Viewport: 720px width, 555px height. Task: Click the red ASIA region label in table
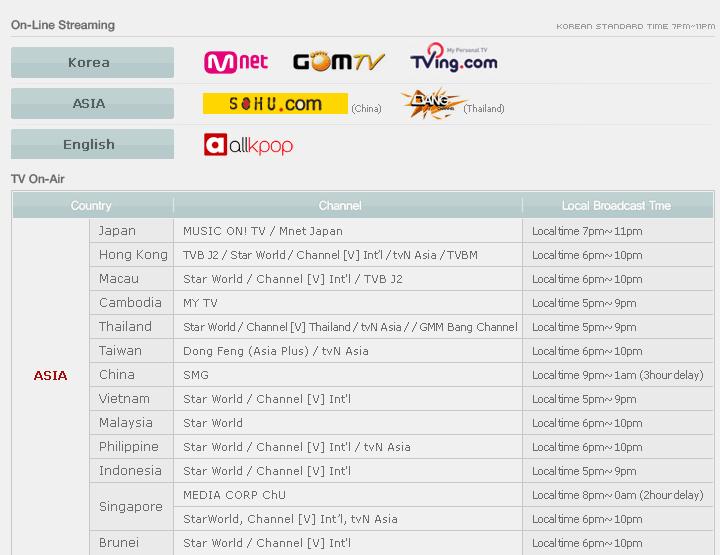51,376
